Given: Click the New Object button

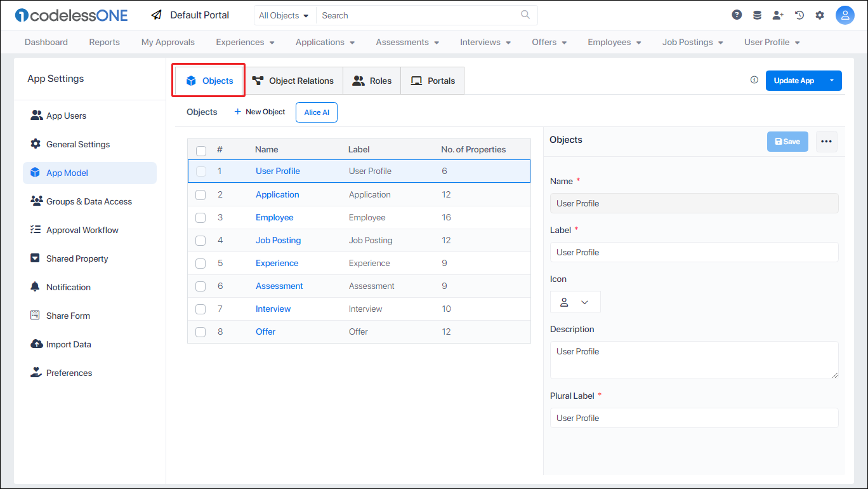Looking at the screenshot, I should (259, 112).
